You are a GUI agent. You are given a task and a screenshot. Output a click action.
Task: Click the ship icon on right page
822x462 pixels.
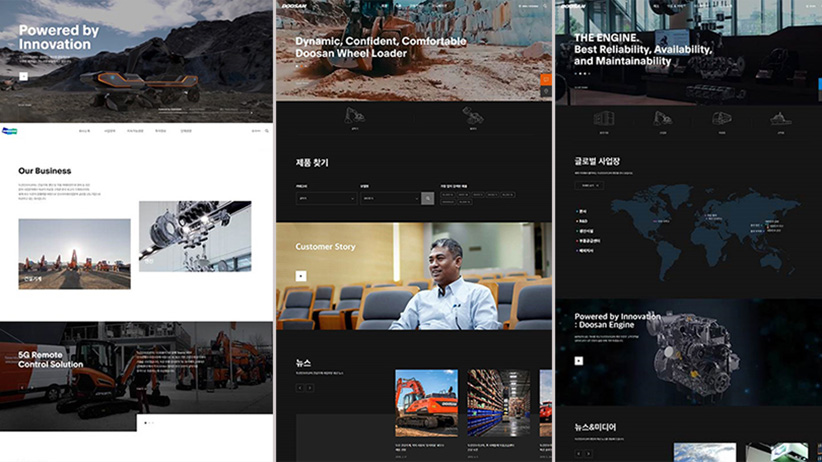pyautogui.click(x=781, y=119)
